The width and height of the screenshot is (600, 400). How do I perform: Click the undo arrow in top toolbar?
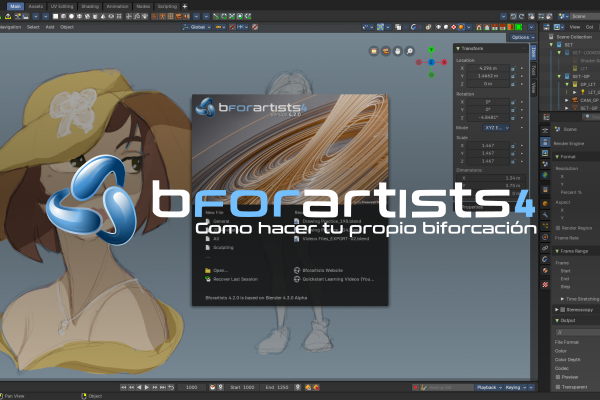514,16
